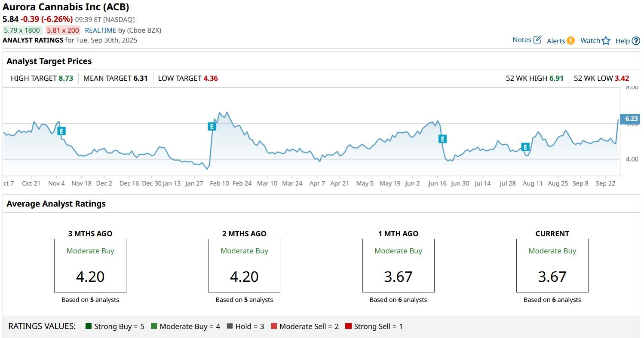This screenshot has width=644, height=338.
Task: Click the May 19 date on chart axis
Action: (390, 183)
